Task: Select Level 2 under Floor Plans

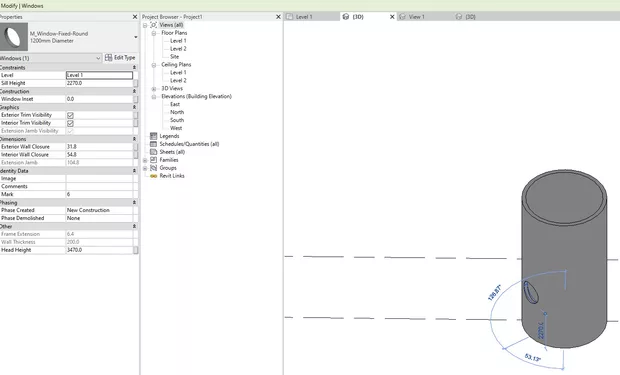Action: click(178, 49)
